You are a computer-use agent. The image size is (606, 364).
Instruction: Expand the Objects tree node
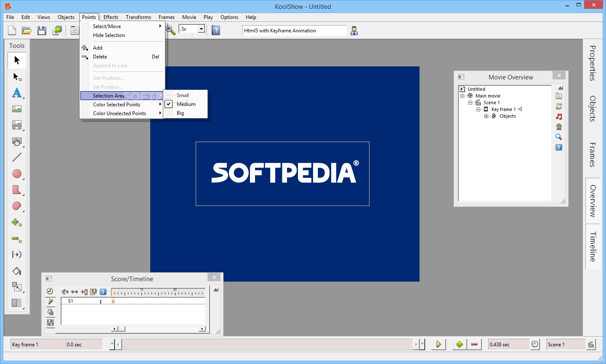tap(486, 116)
